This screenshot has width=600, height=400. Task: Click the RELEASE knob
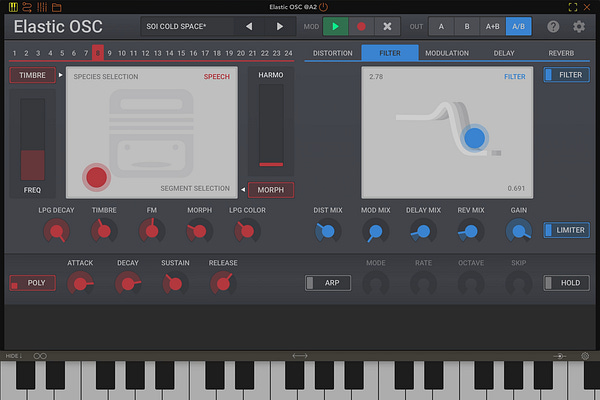223,284
